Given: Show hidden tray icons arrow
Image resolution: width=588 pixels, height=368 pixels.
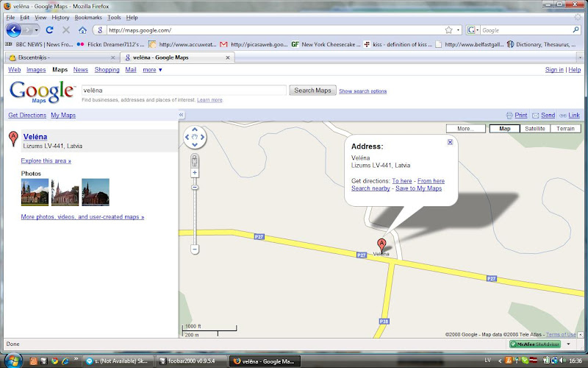Looking at the screenshot, I should pos(499,361).
